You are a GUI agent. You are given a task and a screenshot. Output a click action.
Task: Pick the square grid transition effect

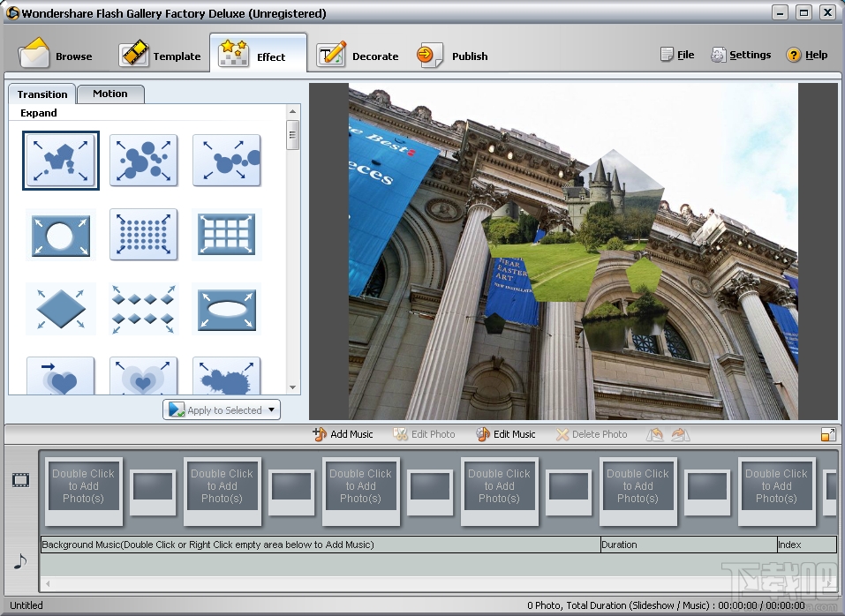click(226, 235)
